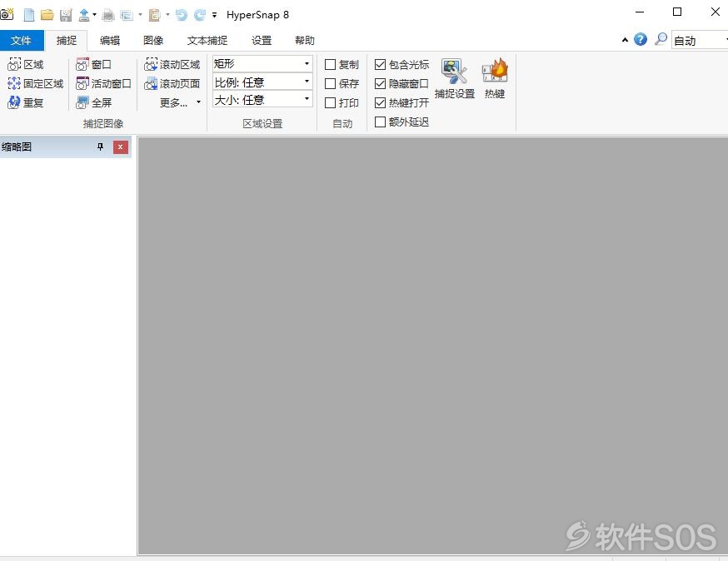
Task: Open file with the folder icon
Action: [x=47, y=15]
